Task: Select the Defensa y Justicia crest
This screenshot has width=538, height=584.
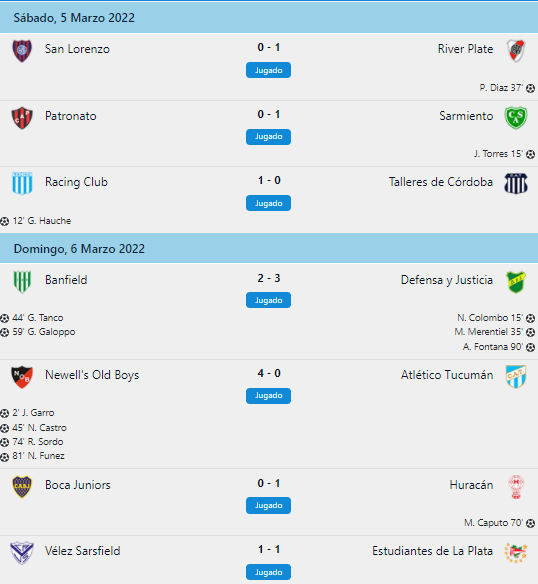Action: click(x=516, y=282)
